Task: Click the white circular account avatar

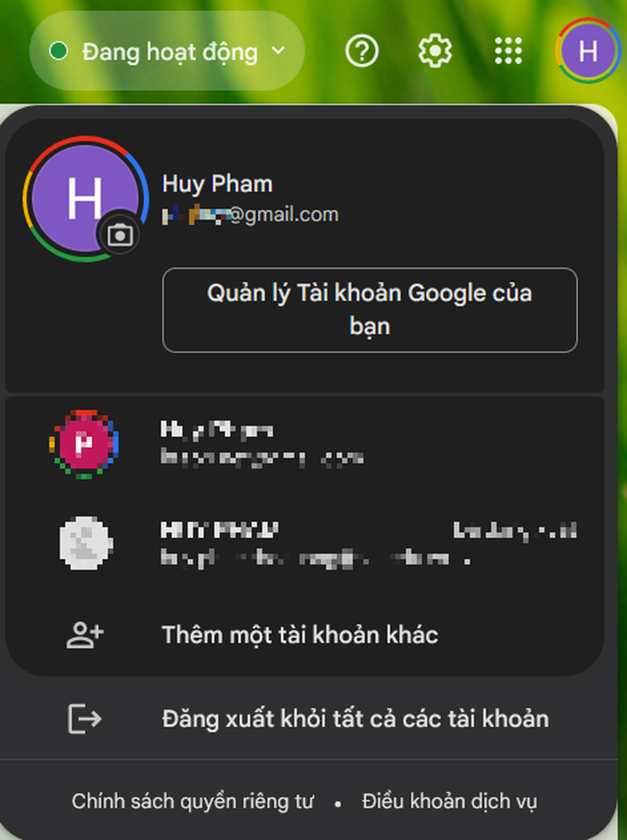Action: pyautogui.click(x=86, y=543)
